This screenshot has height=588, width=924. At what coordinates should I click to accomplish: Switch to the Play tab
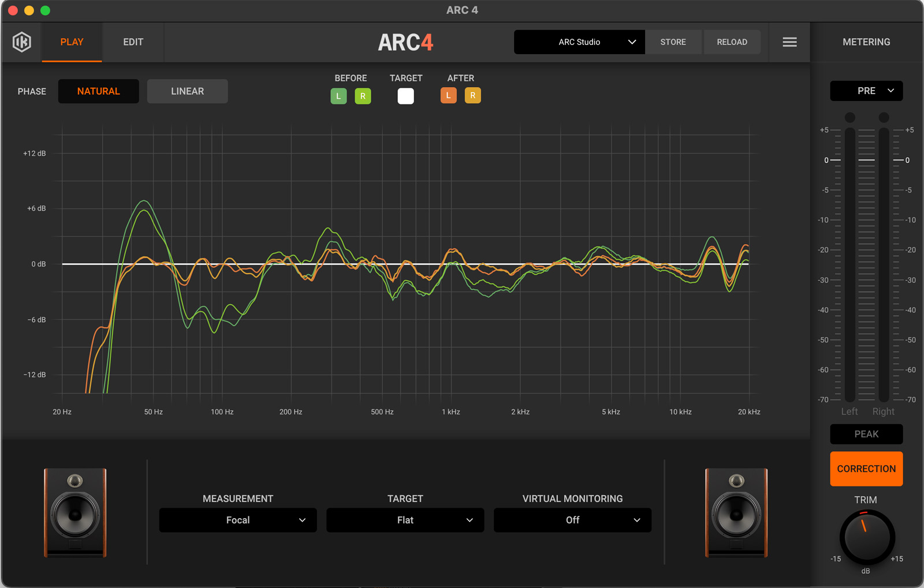pos(72,42)
